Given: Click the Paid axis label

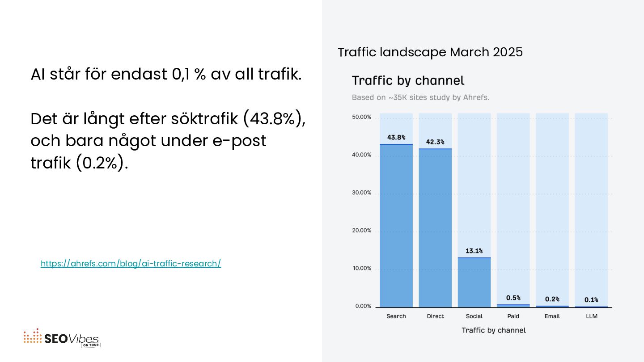Looking at the screenshot, I should pyautogui.click(x=513, y=316).
